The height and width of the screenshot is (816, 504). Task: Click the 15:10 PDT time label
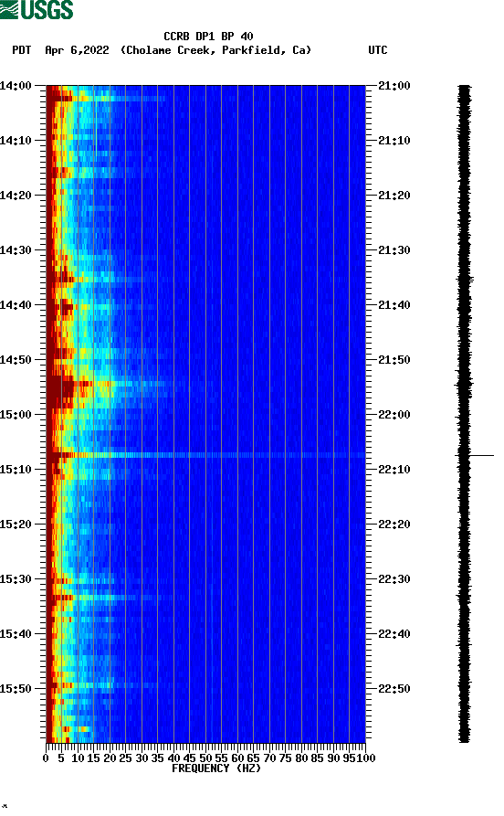click(16, 470)
